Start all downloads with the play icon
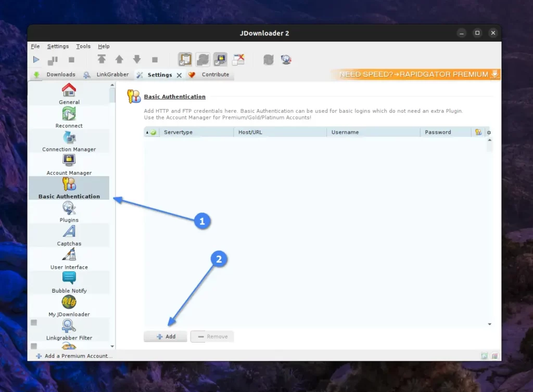Image resolution: width=533 pixels, height=392 pixels. click(x=36, y=60)
